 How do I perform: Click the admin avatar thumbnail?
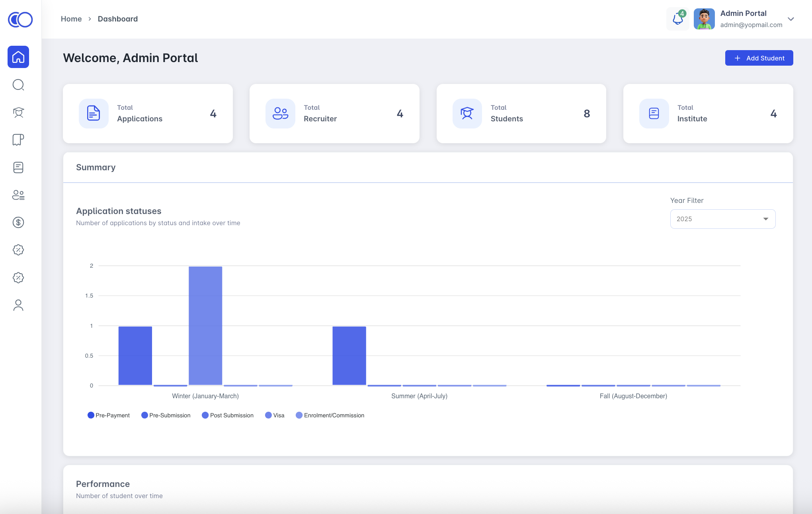pyautogui.click(x=704, y=19)
